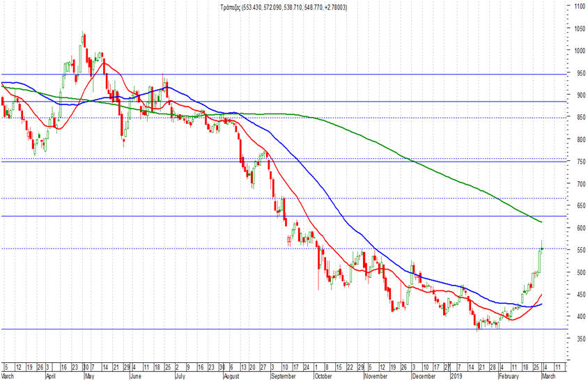Click the July month label
This screenshot has width=588, height=381.
180,376
